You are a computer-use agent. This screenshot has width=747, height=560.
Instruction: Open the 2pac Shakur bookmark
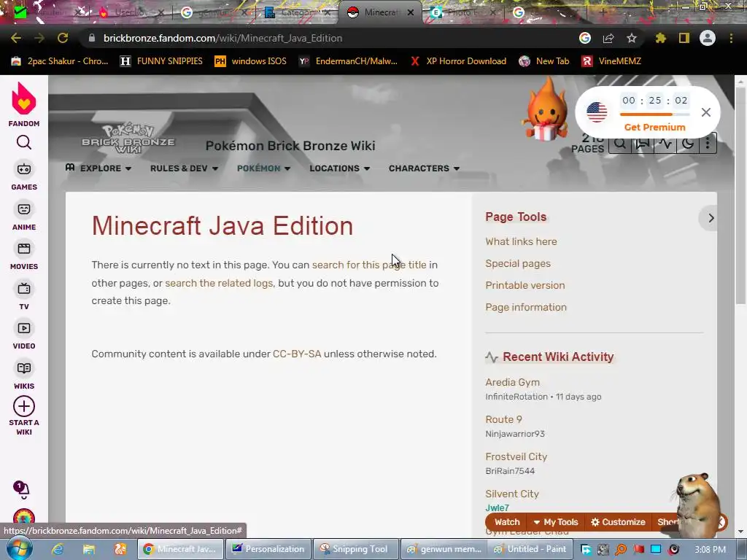tap(60, 61)
